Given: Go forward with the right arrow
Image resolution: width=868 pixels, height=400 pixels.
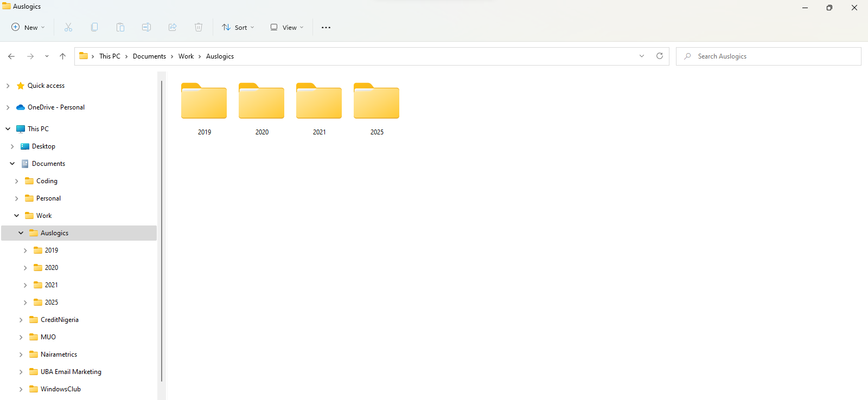Looking at the screenshot, I should (x=30, y=56).
